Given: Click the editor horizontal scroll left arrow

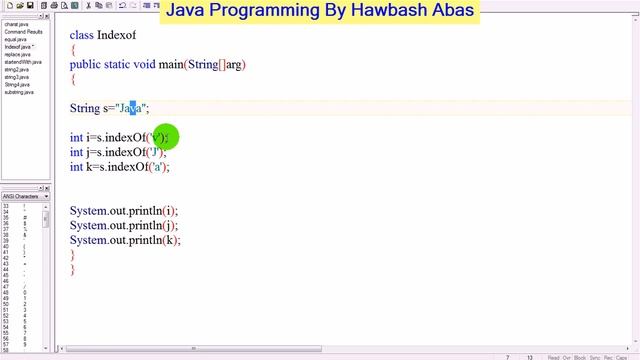Looking at the screenshot, I should 62,349.
